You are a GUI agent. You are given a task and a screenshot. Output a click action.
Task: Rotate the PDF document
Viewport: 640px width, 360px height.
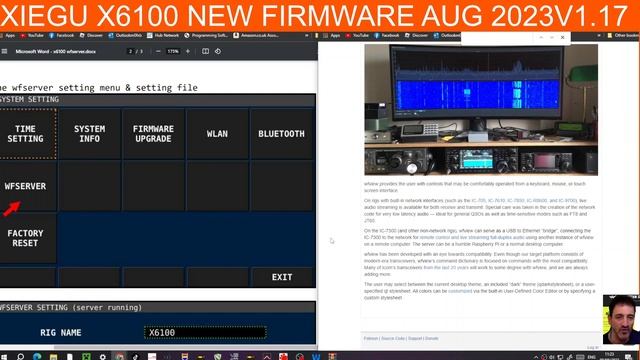pyautogui.click(x=218, y=51)
